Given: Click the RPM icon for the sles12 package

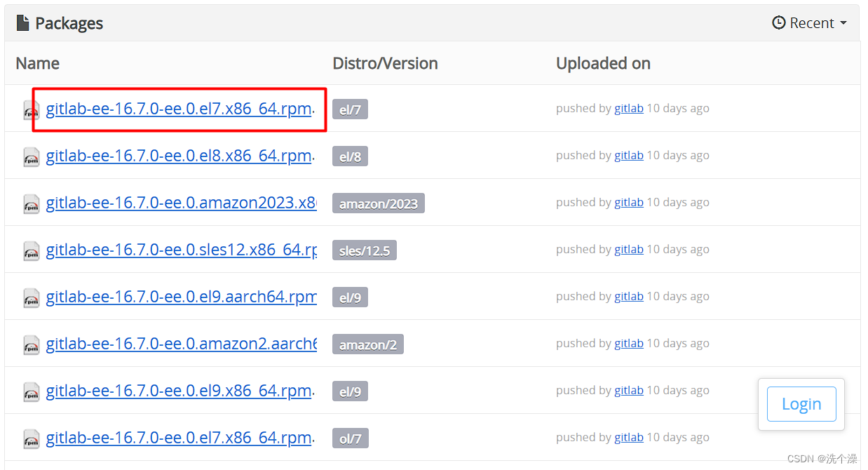Looking at the screenshot, I should (30, 251).
